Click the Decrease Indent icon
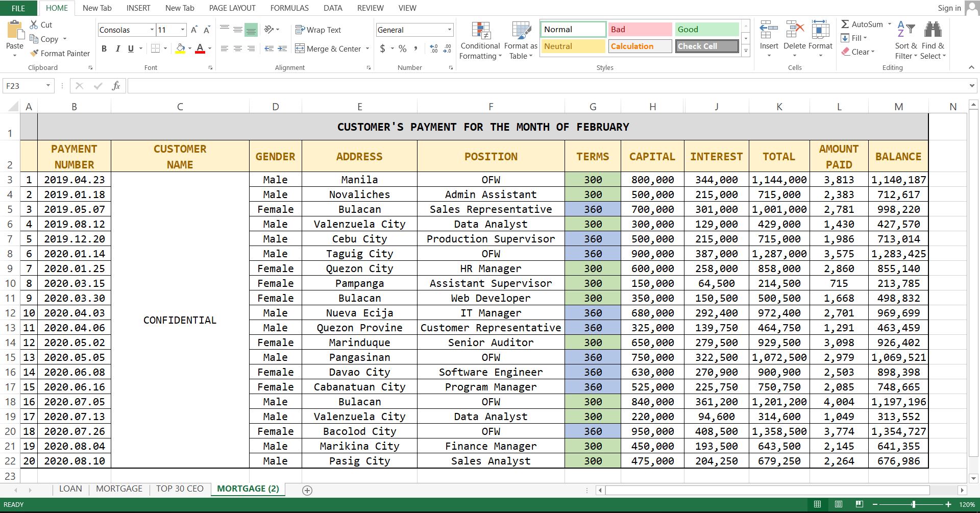The width and height of the screenshot is (980, 513). 269,48
